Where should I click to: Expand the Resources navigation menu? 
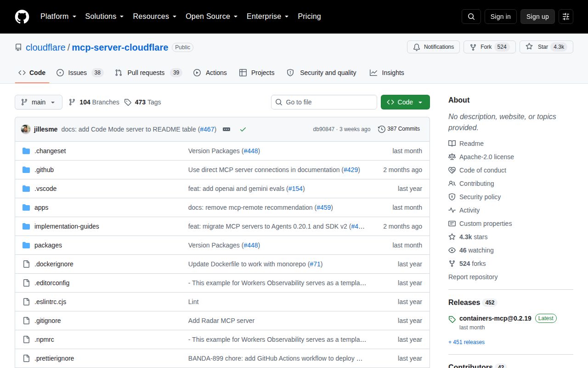point(155,17)
